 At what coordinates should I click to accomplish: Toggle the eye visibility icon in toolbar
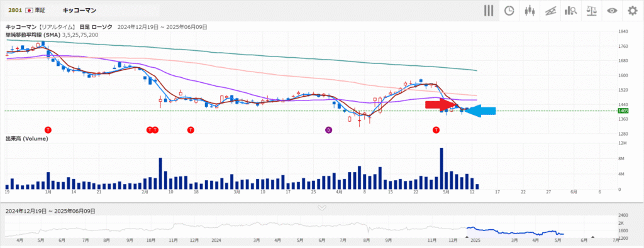point(612,11)
